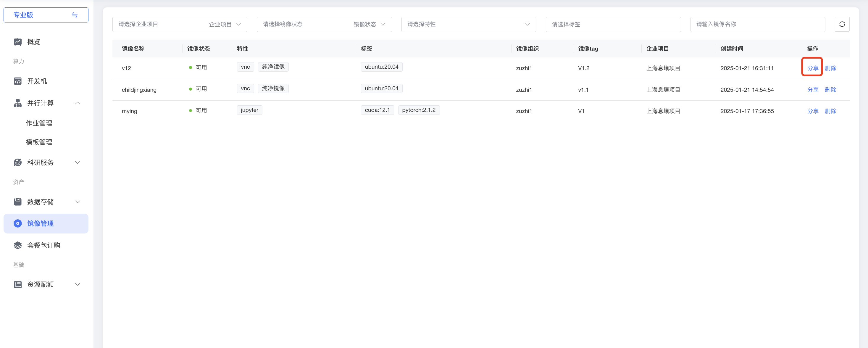This screenshot has width=868, height=348.
Task: Click the 镜像名称 column header
Action: click(x=133, y=49)
